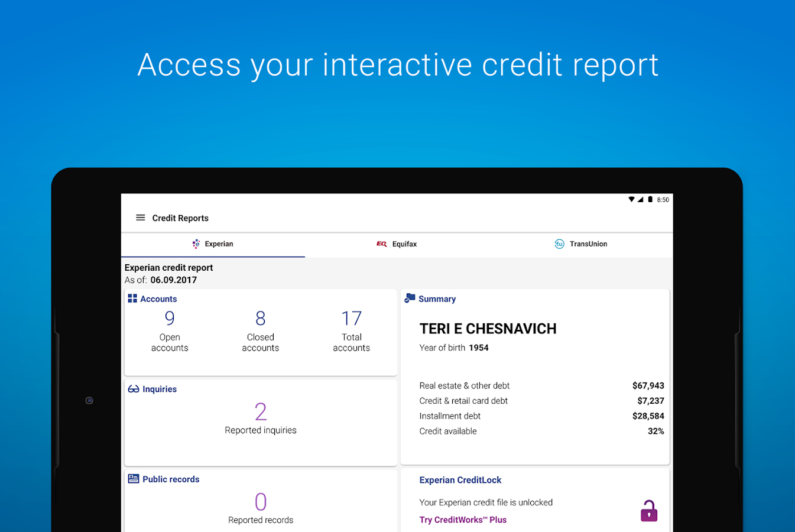Click the Installment debt label
Image resolution: width=795 pixels, height=532 pixels.
coord(450,416)
